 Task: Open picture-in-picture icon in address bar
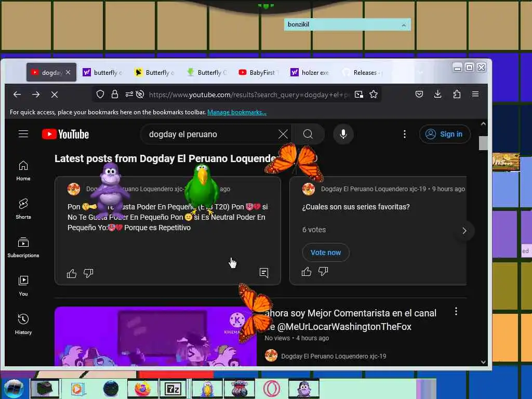click(x=358, y=95)
